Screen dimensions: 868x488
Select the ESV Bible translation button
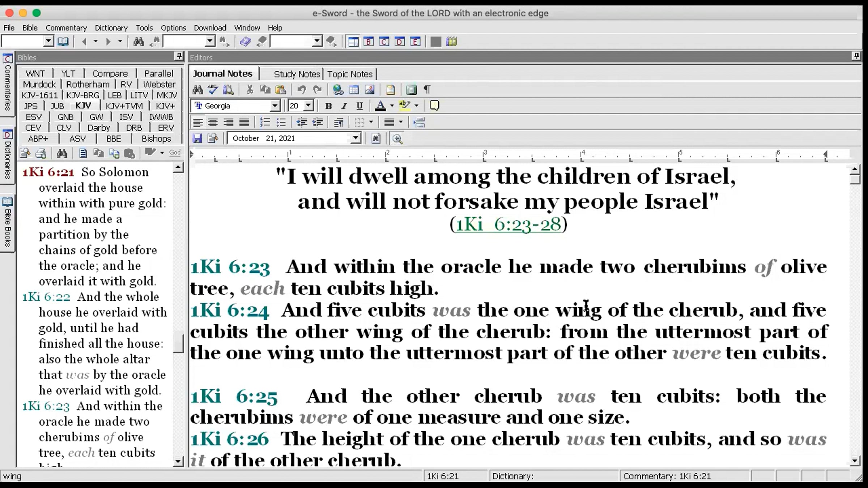click(34, 117)
